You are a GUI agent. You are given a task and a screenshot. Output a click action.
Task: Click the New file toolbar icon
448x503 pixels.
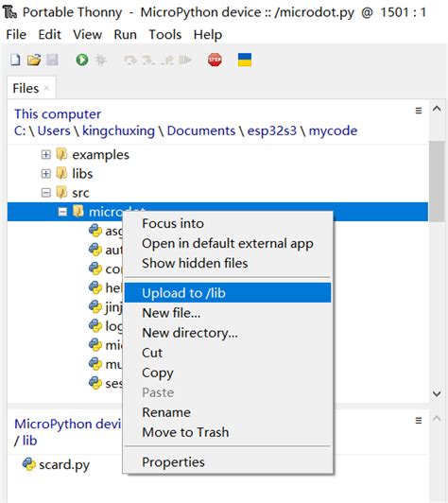15,60
